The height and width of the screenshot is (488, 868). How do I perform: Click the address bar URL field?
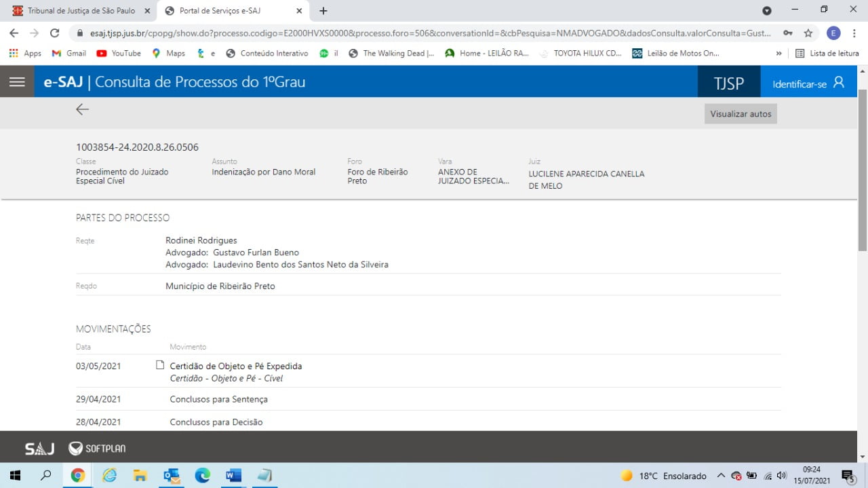tap(420, 33)
